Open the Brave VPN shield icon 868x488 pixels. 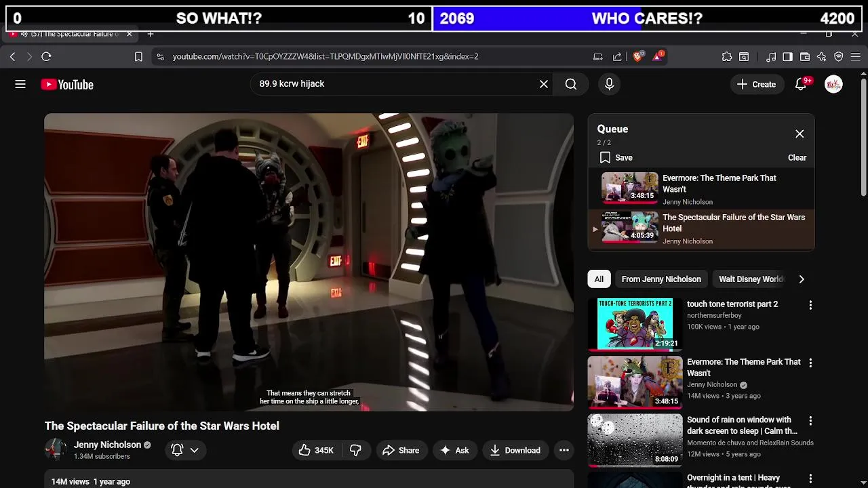839,57
